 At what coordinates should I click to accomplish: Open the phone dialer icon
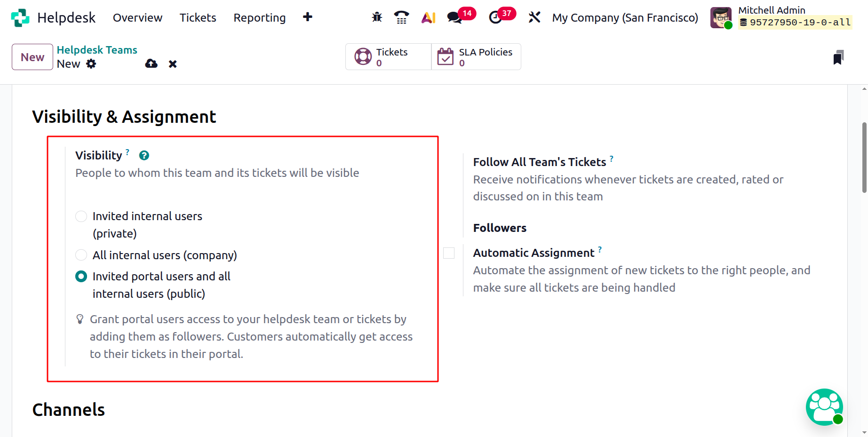(401, 17)
